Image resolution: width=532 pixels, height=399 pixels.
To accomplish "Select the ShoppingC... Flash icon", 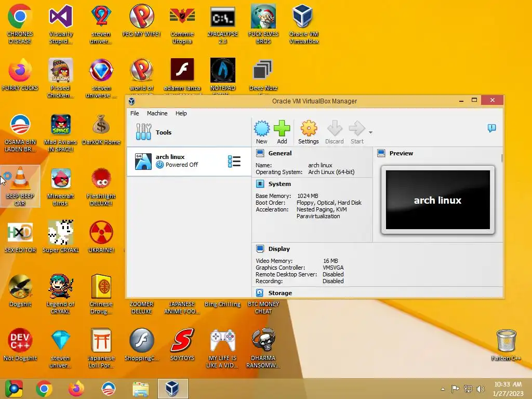I will pos(141,344).
